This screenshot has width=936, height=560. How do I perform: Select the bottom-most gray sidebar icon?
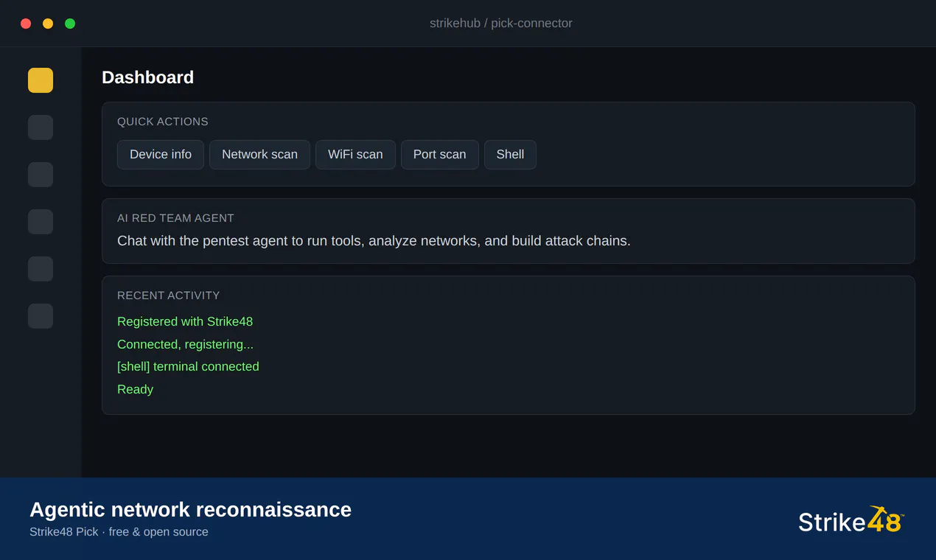click(x=41, y=316)
